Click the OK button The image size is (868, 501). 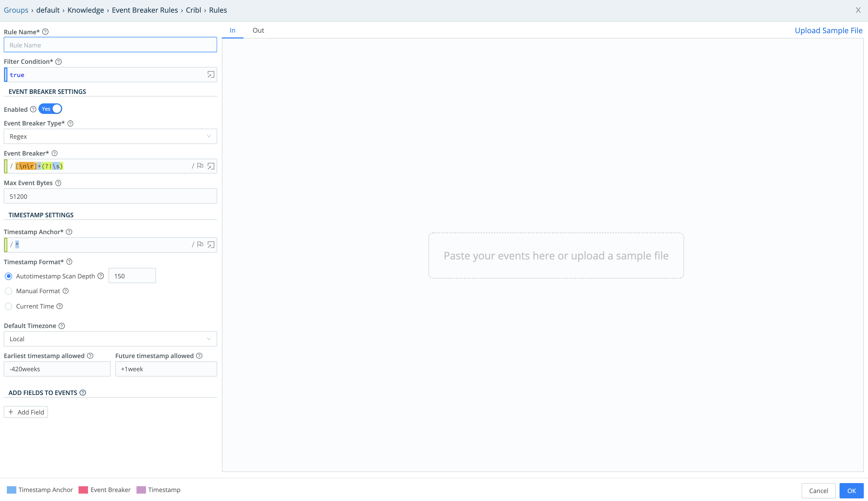(851, 491)
